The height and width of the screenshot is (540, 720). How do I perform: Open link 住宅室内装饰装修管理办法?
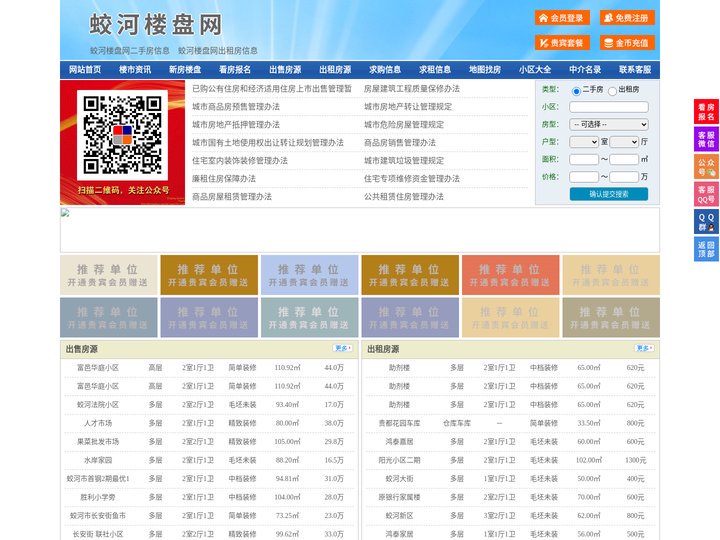(x=240, y=161)
